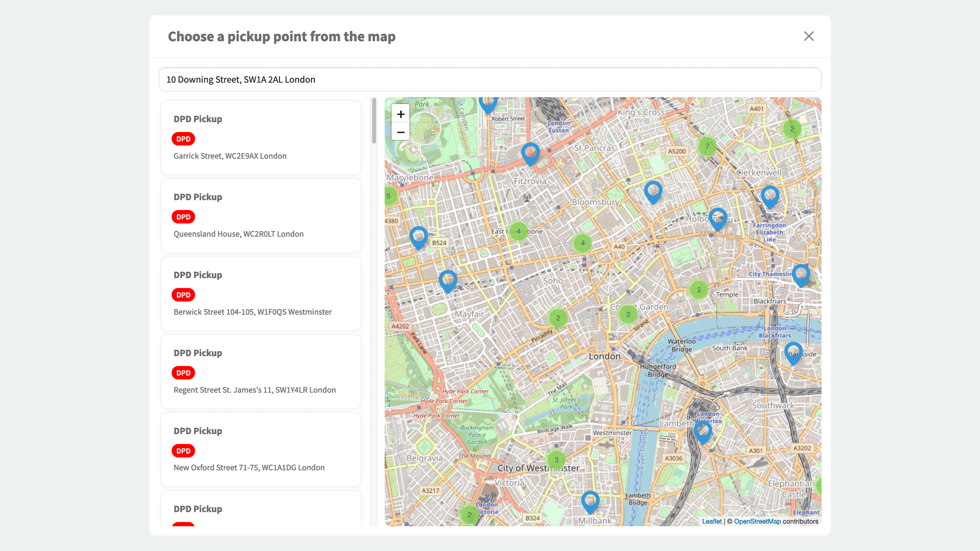
Task: Expand the cluster of 5 below Marylebone
Action: (390, 196)
